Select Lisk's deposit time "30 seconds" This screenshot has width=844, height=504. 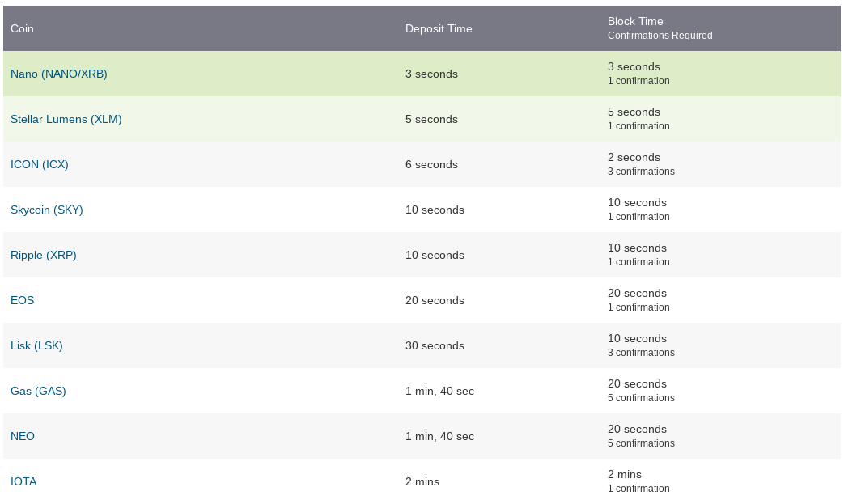coord(435,345)
